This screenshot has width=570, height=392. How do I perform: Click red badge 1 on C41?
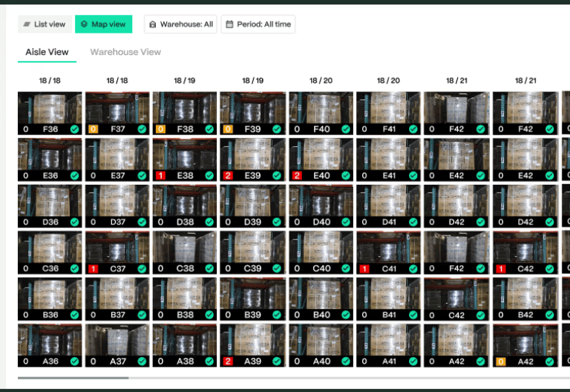364,269
